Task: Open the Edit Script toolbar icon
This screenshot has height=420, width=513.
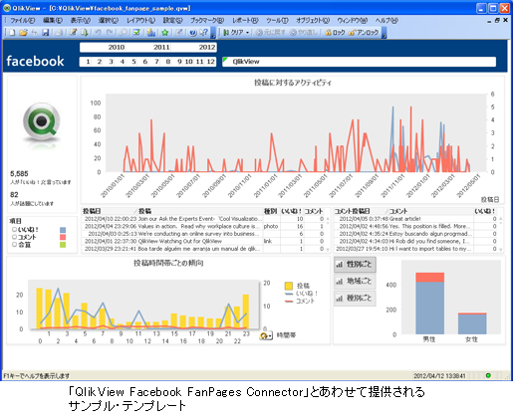Action: (73, 32)
